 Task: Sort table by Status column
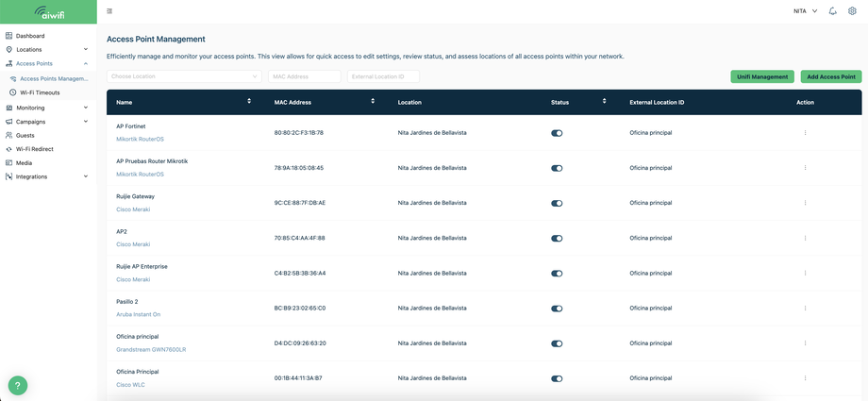click(x=605, y=101)
